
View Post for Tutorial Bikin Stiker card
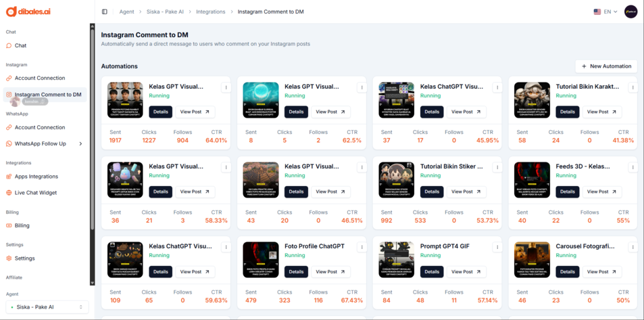point(466,191)
